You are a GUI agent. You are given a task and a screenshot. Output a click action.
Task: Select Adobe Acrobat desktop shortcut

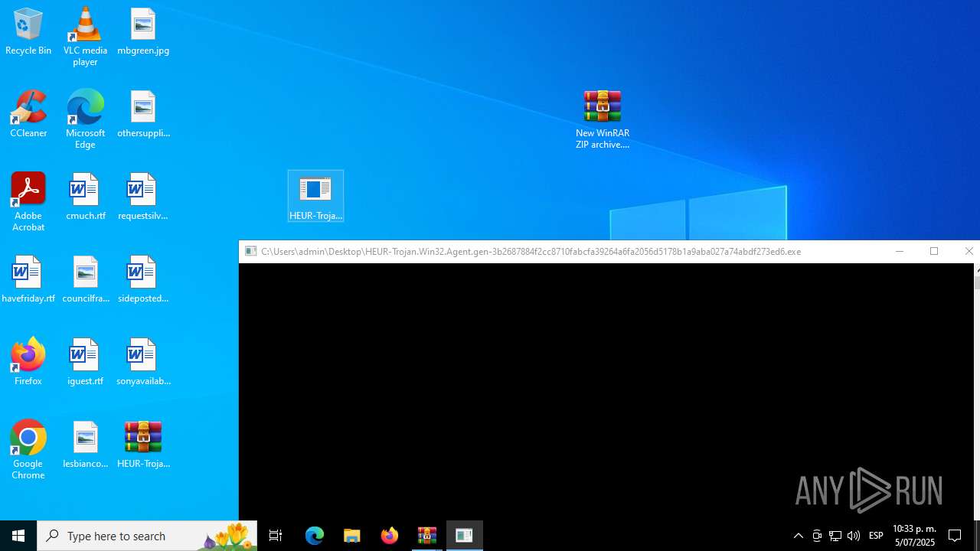pos(28,202)
